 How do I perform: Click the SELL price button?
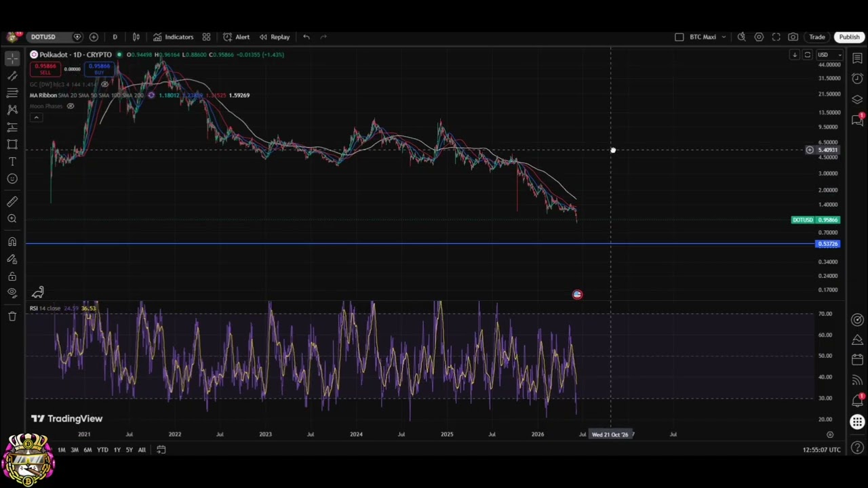pos(45,68)
